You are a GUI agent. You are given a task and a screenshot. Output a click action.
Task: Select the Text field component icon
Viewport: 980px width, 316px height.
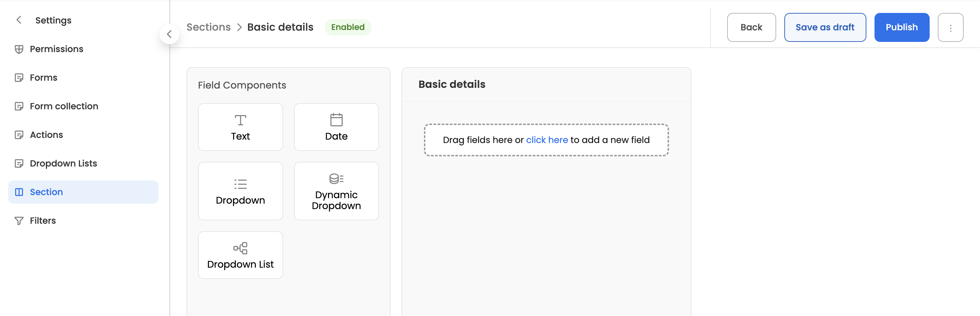click(241, 120)
